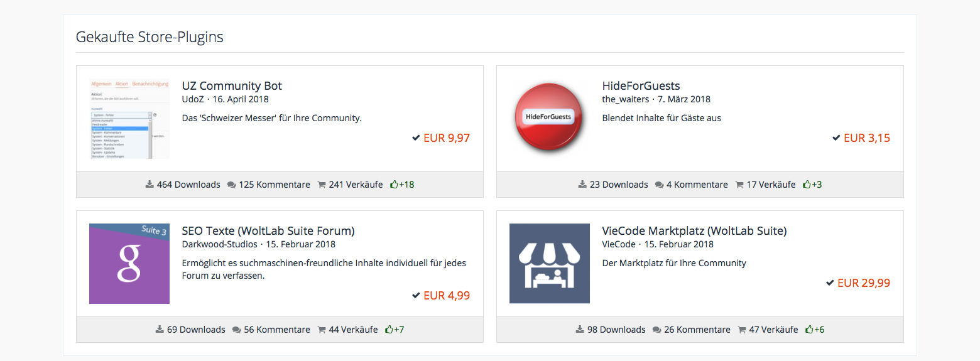Click the download icon beside 98 Downloads
This screenshot has height=361, width=980.
(580, 330)
